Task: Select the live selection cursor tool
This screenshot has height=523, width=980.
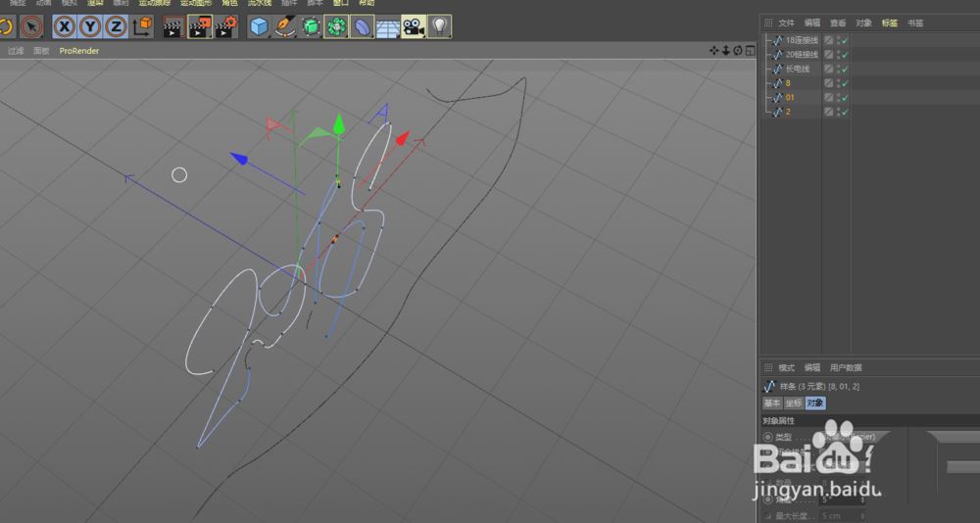Action: pyautogui.click(x=30, y=26)
